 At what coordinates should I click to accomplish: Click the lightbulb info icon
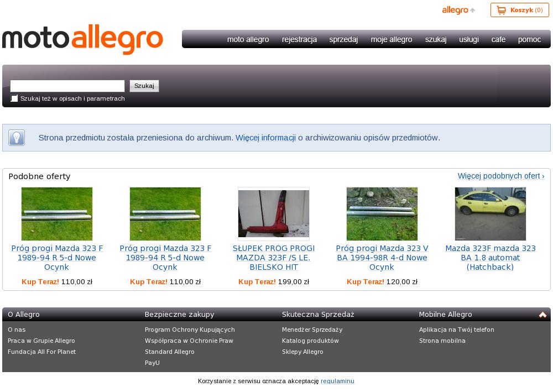tap(17, 138)
